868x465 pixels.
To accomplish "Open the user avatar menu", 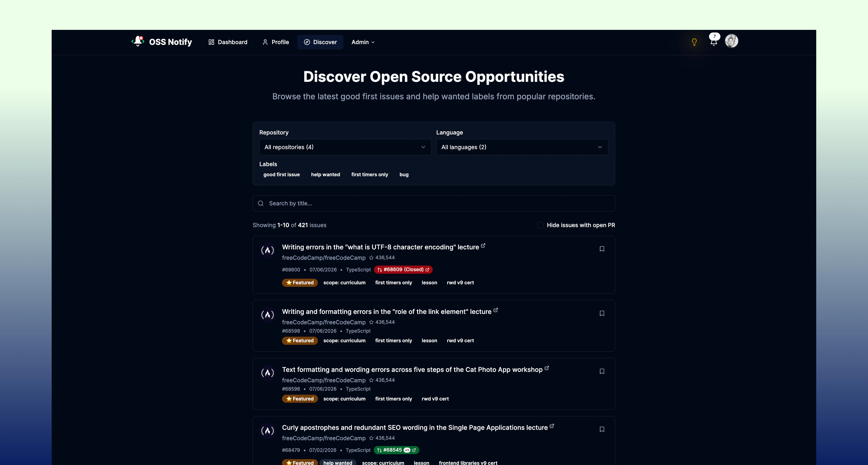I will 731,41.
